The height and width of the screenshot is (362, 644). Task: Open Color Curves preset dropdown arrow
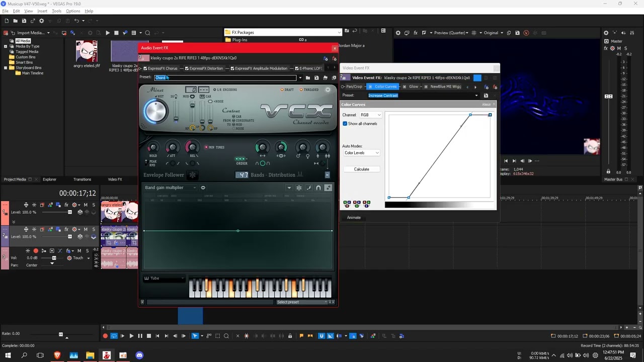tap(476, 96)
